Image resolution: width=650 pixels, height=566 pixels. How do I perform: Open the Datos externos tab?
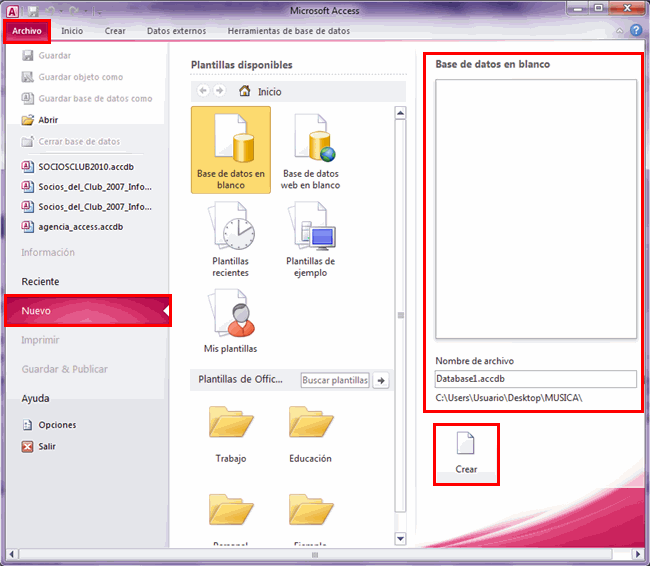(x=176, y=31)
